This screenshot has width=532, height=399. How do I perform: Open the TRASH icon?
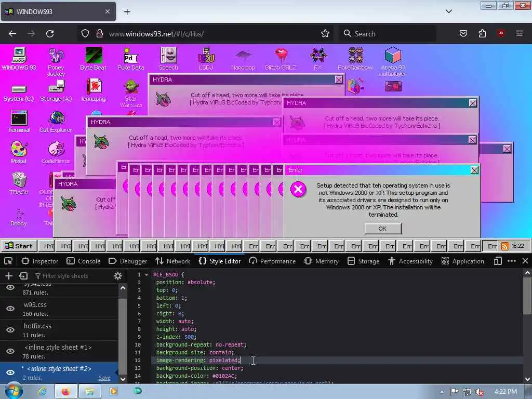(x=19, y=183)
